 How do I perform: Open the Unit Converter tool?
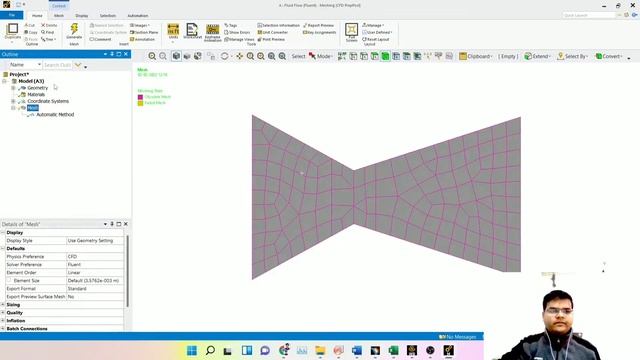point(273,32)
